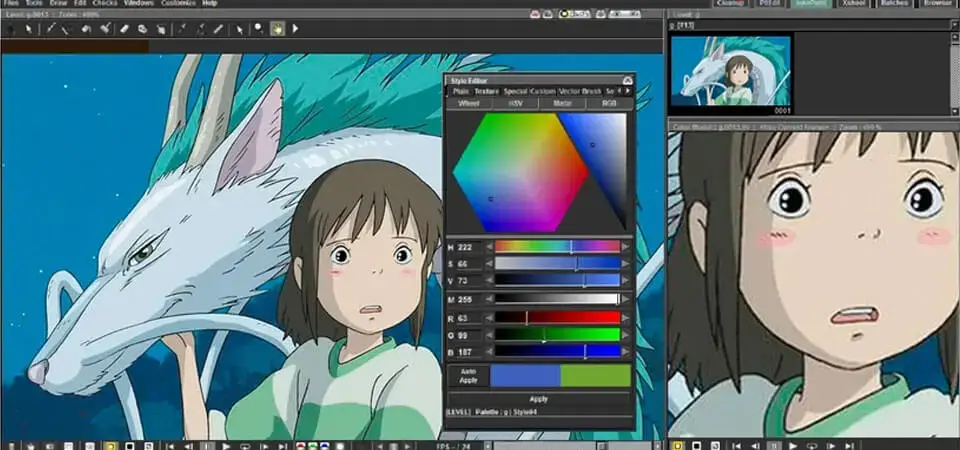Image resolution: width=960 pixels, height=450 pixels.
Task: Click the Style Editor lock icon
Action: click(x=628, y=80)
